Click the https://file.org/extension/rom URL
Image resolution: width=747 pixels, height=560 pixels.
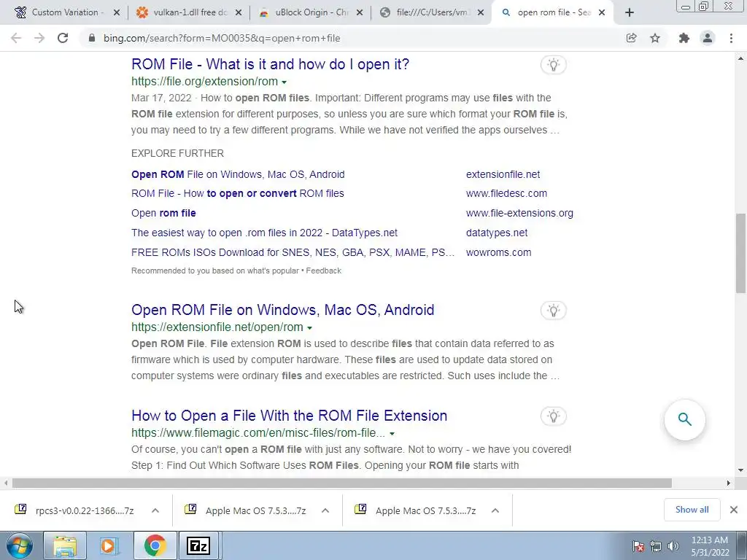pyautogui.click(x=204, y=82)
